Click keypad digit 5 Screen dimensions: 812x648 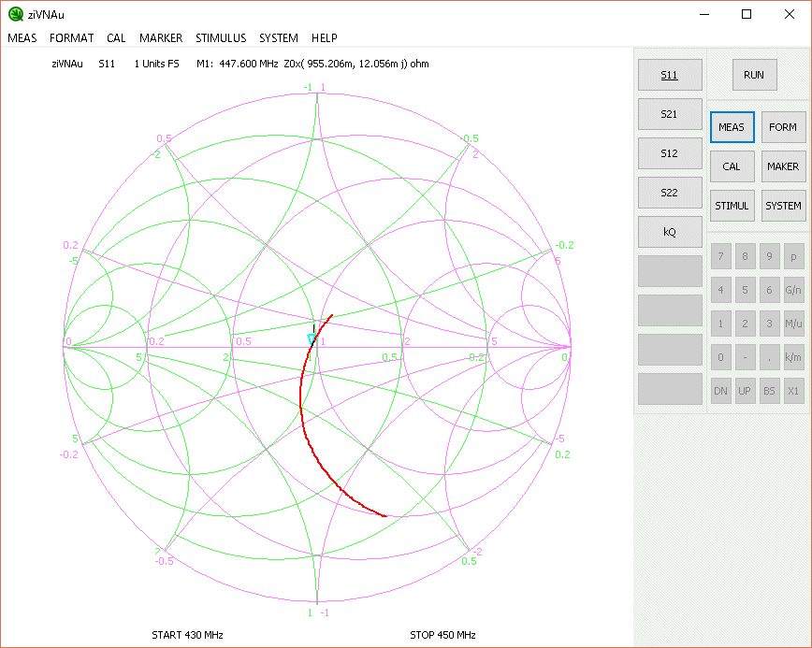(x=746, y=290)
